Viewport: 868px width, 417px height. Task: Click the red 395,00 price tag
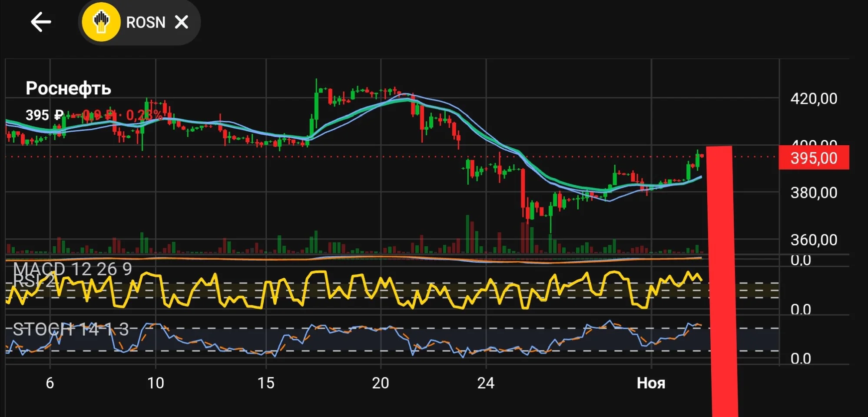(x=814, y=158)
